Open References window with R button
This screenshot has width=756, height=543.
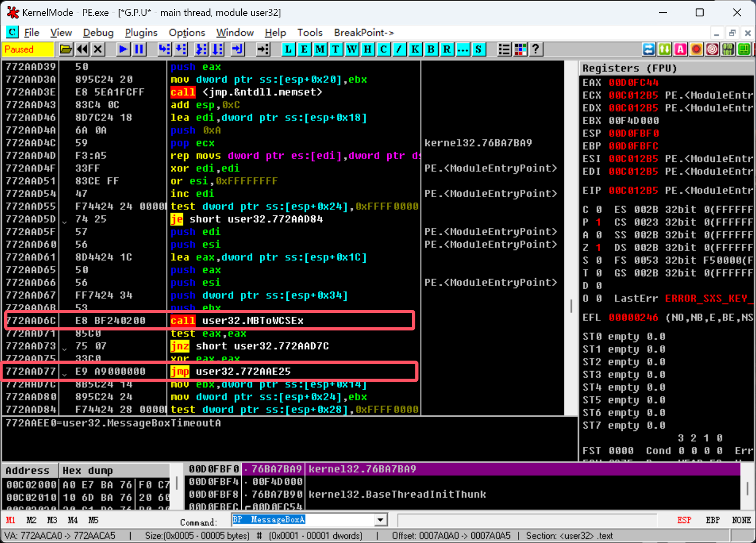point(447,49)
